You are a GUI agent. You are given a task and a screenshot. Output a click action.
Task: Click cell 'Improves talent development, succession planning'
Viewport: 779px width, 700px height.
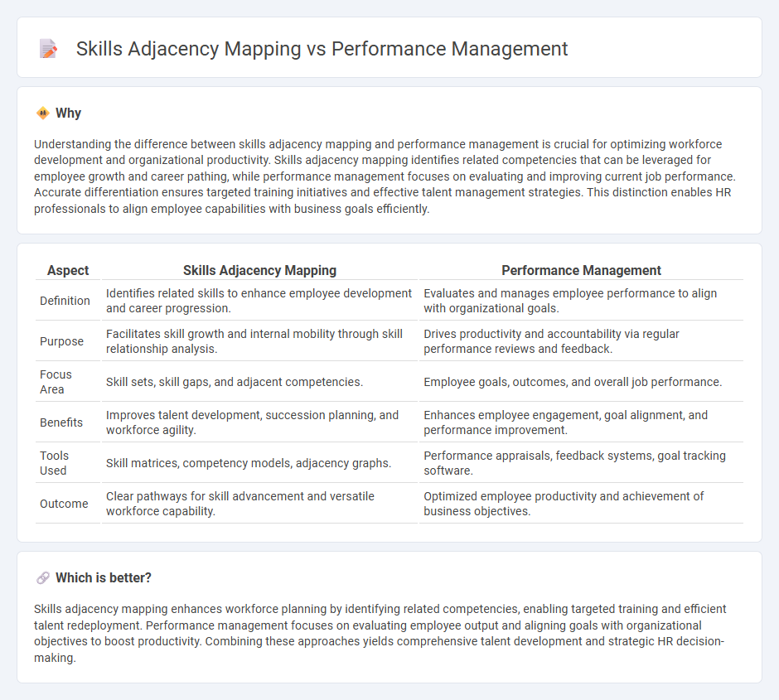(x=260, y=422)
